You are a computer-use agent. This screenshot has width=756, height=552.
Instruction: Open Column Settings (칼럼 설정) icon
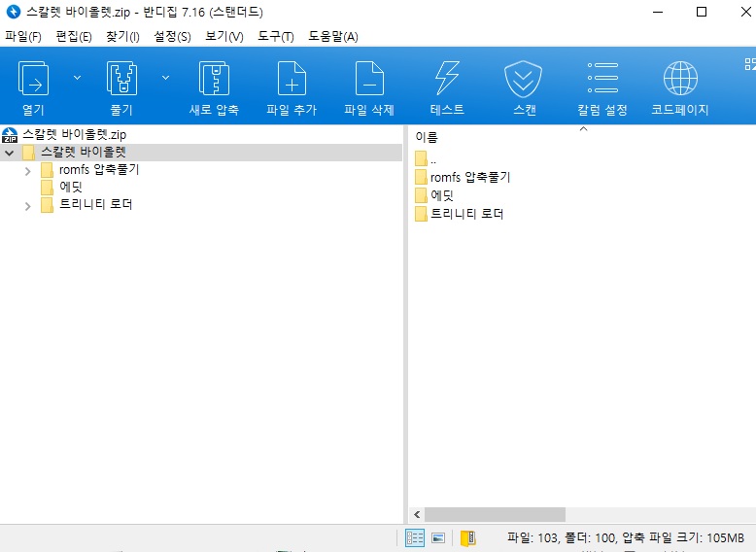pos(602,78)
